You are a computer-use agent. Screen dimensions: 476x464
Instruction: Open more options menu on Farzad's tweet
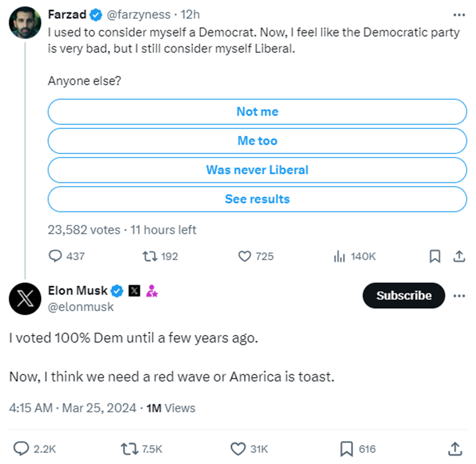point(458,15)
